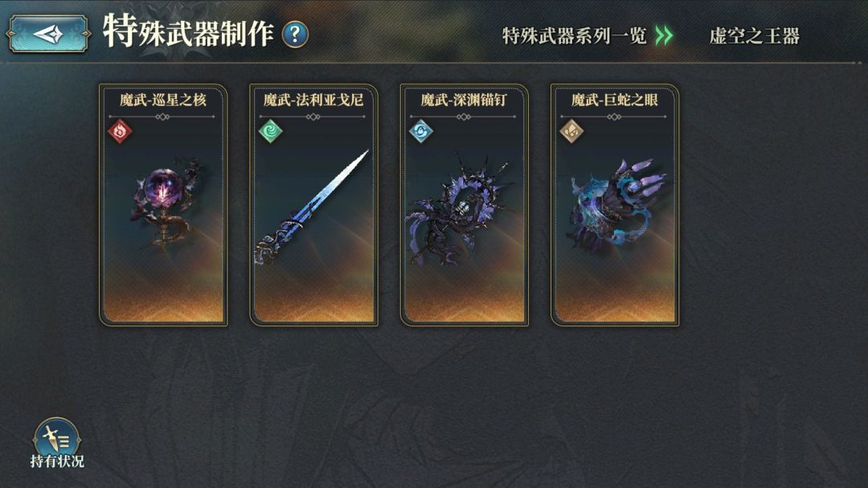The height and width of the screenshot is (488, 868).
Task: Select the 魔武-深渊锚钉 weapon card
Action: point(465,205)
